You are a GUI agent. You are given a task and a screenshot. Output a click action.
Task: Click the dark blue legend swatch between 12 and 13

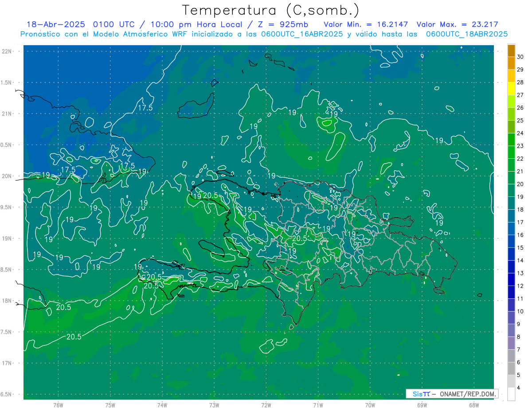[x=511, y=280]
